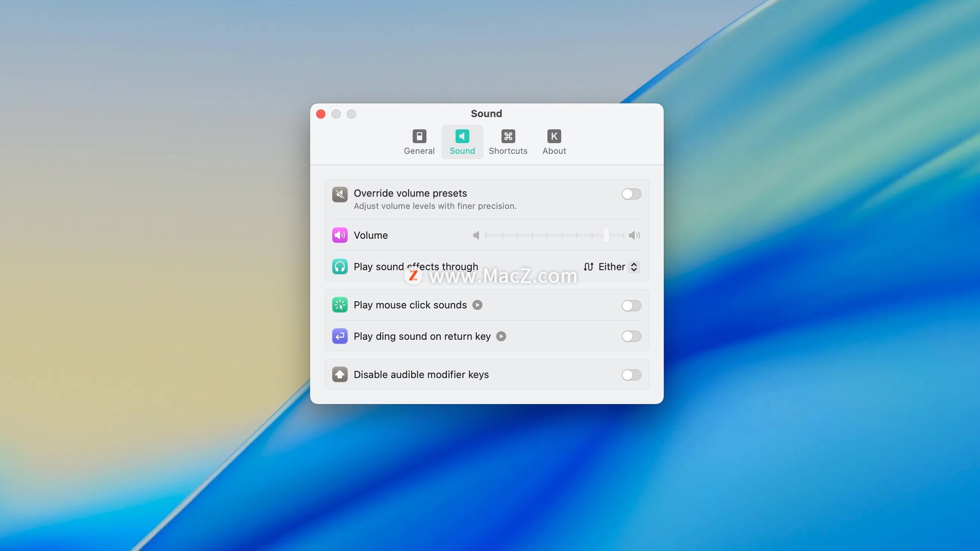
Task: Open the Either output dropdown
Action: coord(611,267)
